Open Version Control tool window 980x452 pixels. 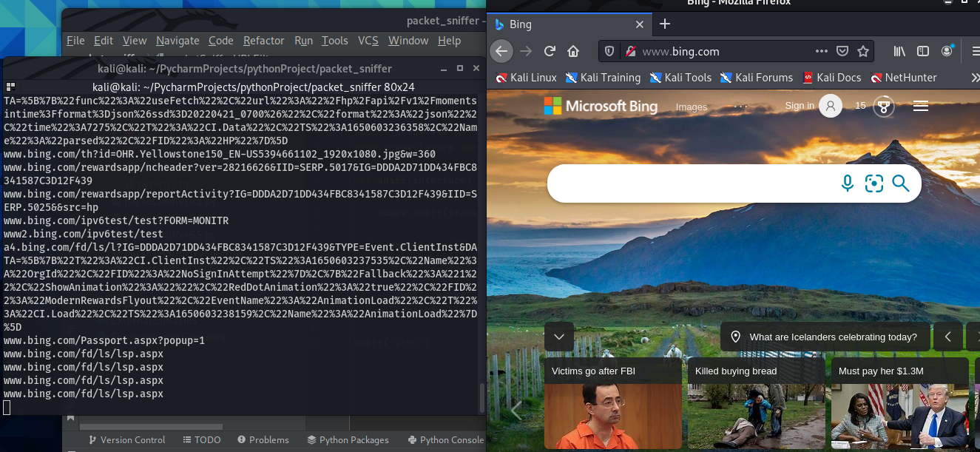point(126,439)
